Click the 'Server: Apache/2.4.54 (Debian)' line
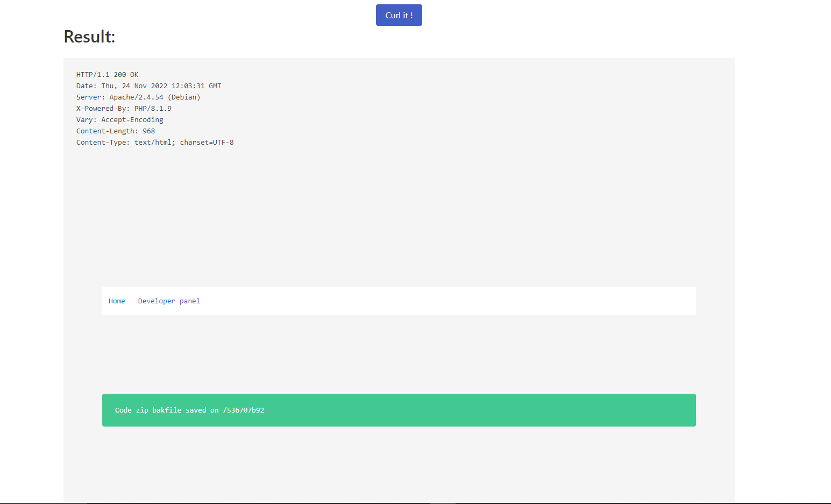The height and width of the screenshot is (504, 831). (x=138, y=97)
